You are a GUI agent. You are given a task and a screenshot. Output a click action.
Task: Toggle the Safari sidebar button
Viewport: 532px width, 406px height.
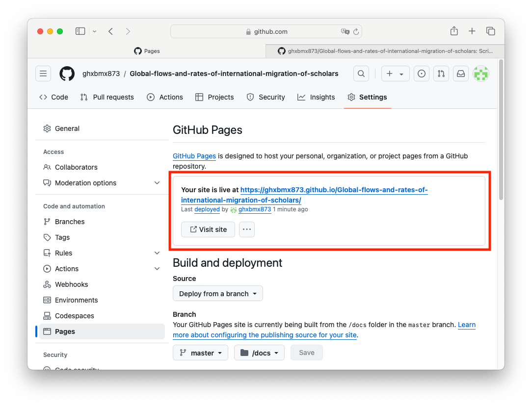click(80, 31)
